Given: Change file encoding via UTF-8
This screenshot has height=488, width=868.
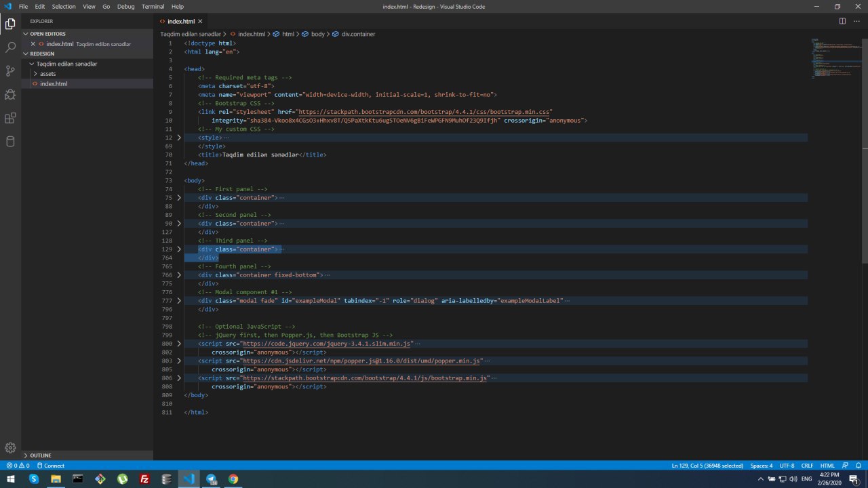Looking at the screenshot, I should coord(787,466).
